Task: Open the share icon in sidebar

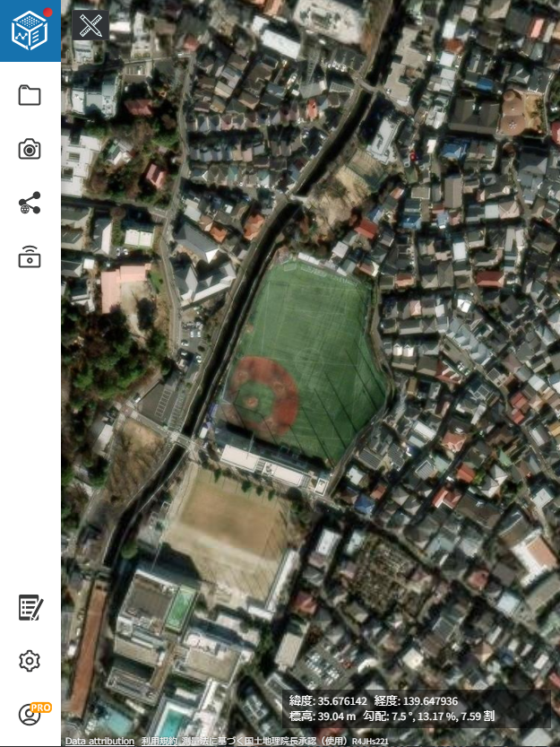Action: [30, 203]
